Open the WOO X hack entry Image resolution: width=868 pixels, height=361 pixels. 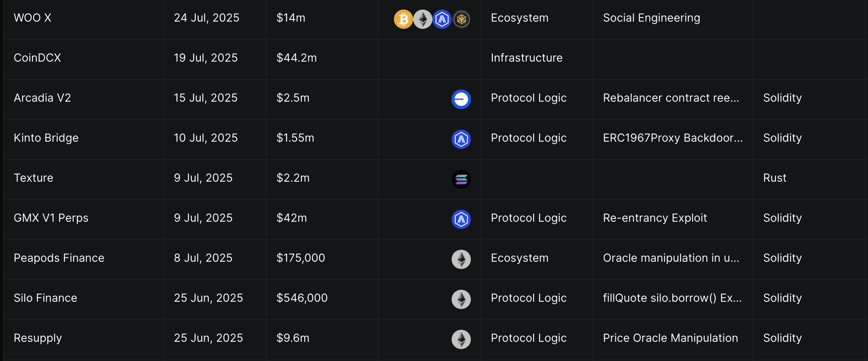pyautogui.click(x=32, y=18)
